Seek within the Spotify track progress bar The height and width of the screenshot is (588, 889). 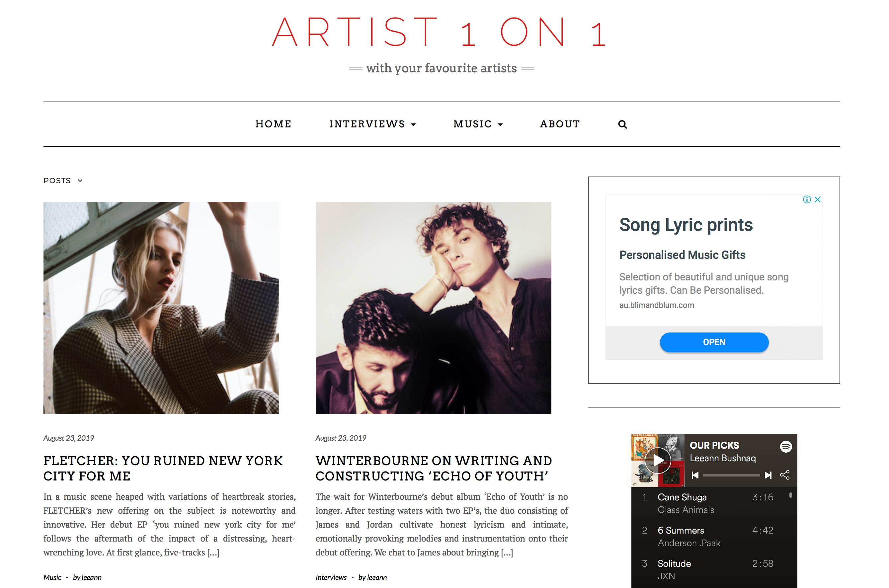coord(731,475)
